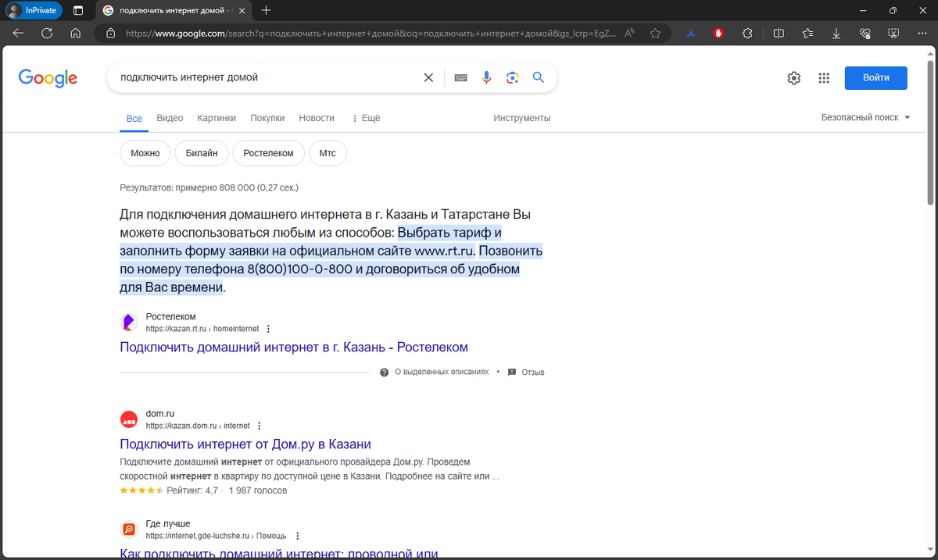
Task: Open the options menu for the kazan.dom.ru result
Action: (260, 426)
